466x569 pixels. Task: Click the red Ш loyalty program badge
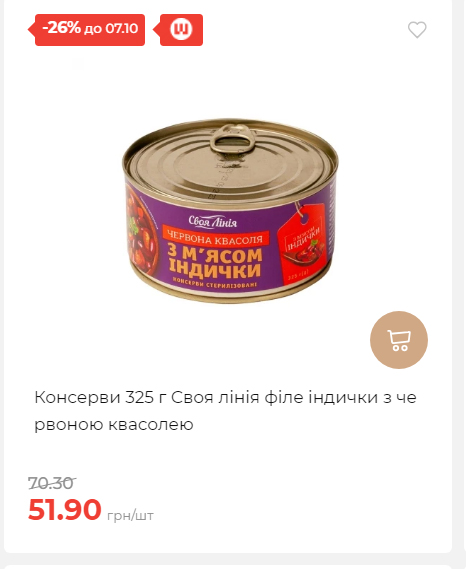click(181, 30)
